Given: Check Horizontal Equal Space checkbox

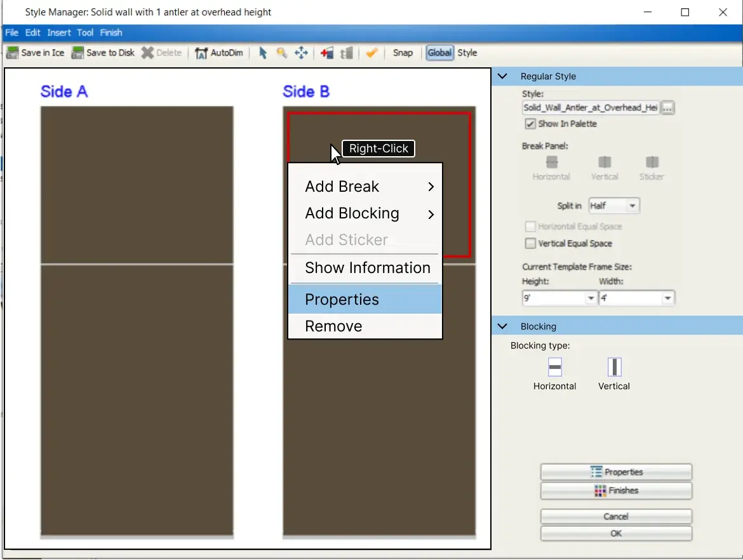Looking at the screenshot, I should pos(530,227).
